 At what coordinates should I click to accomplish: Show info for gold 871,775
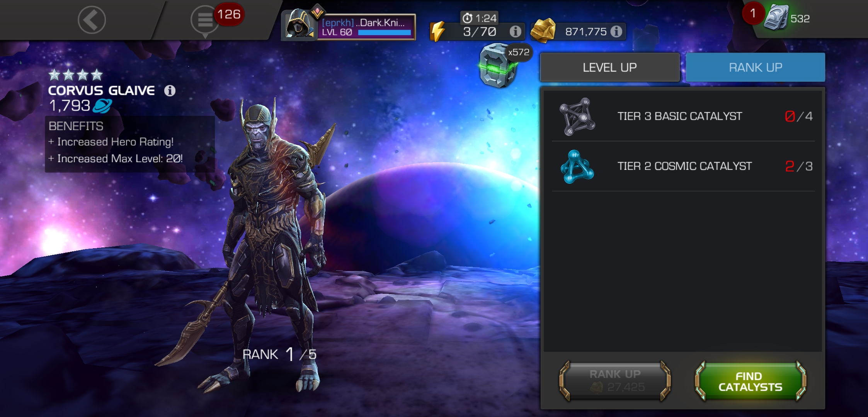click(616, 31)
